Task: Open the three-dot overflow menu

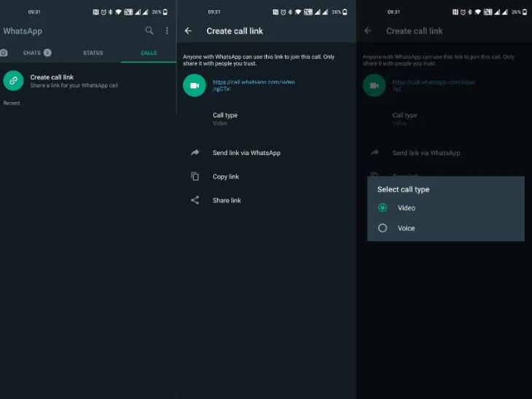Action: (x=167, y=31)
